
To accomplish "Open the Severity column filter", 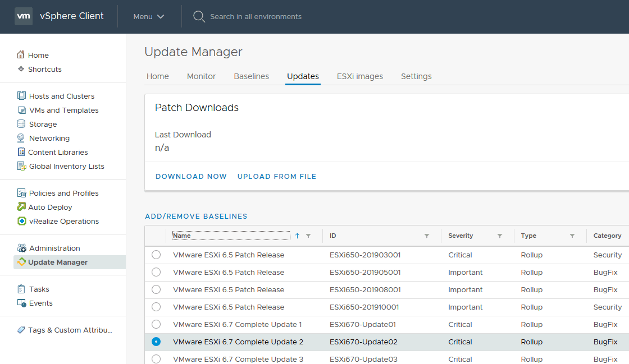I will click(x=500, y=236).
